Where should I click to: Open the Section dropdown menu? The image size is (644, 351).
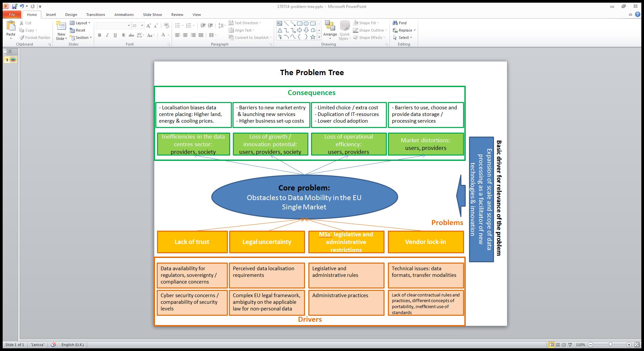[x=80, y=38]
